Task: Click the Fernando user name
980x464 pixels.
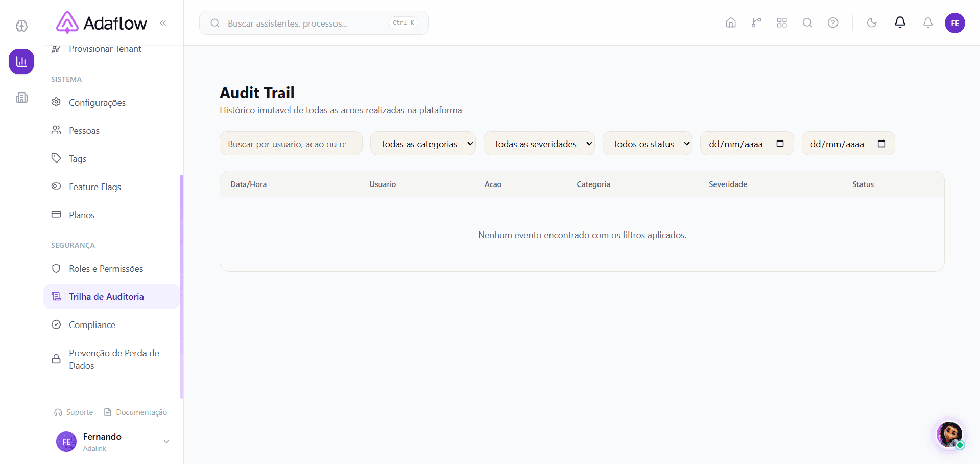Action: pyautogui.click(x=102, y=436)
